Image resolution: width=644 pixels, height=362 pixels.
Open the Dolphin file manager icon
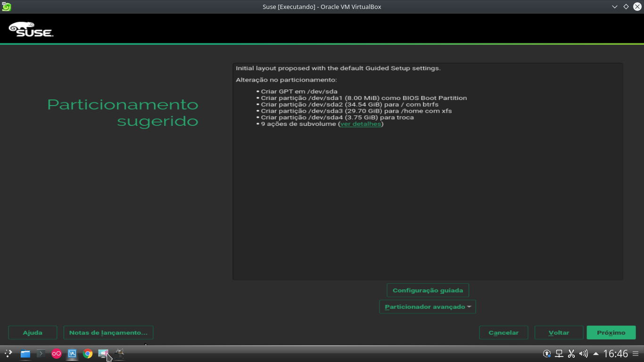point(25,354)
